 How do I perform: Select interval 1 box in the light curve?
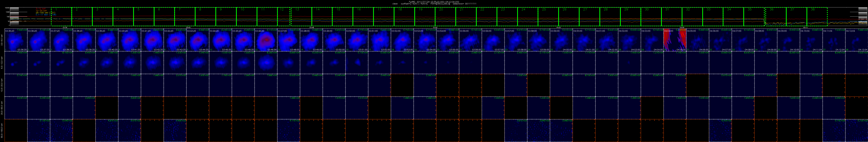point(61,17)
